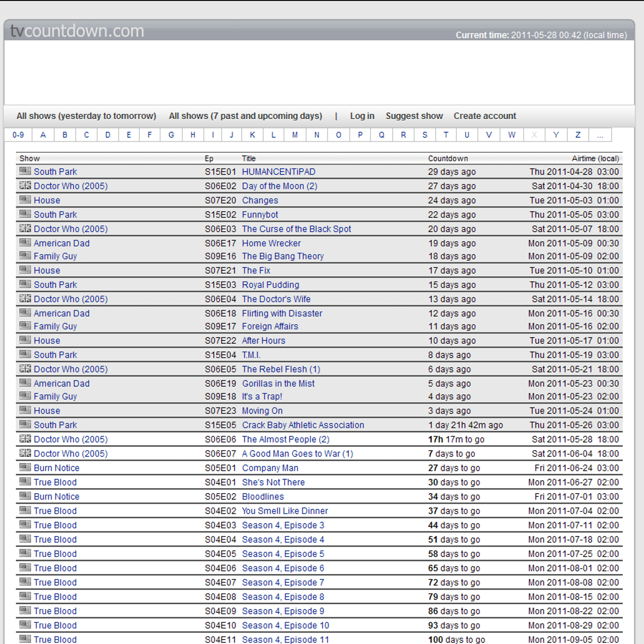Click the US flag icon beside South Park S15E02
The image size is (644, 644).
pyautogui.click(x=25, y=214)
